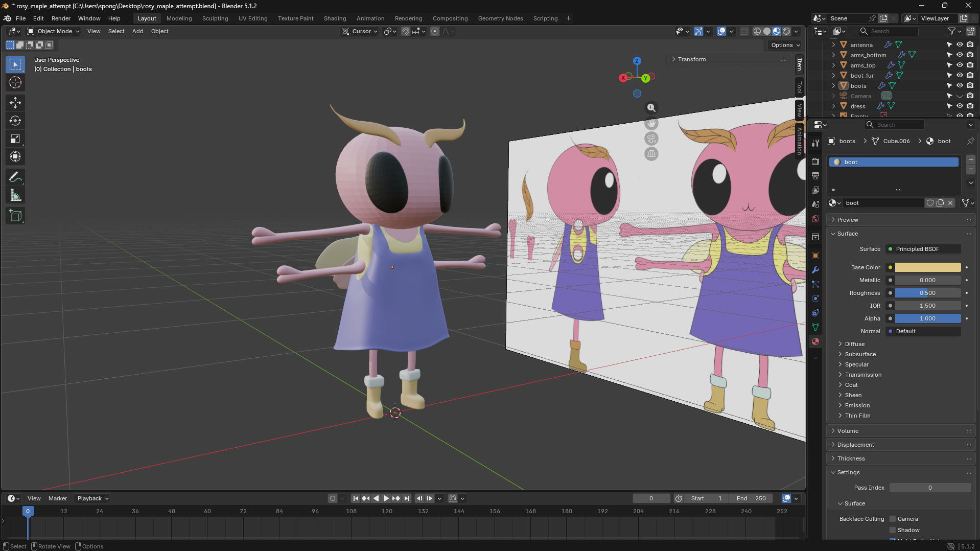Jump to the last frame
980x551 pixels.
(x=407, y=498)
